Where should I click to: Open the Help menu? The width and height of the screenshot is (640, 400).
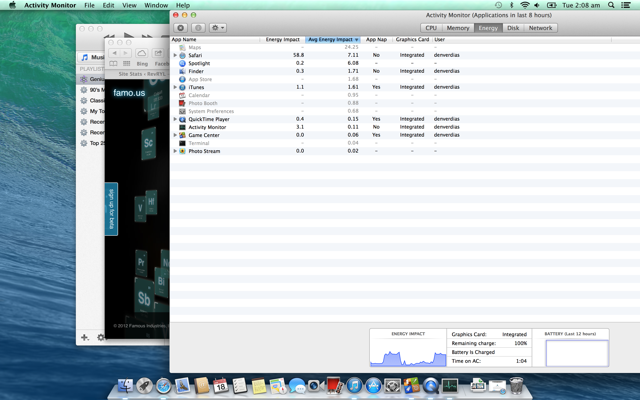point(183,5)
